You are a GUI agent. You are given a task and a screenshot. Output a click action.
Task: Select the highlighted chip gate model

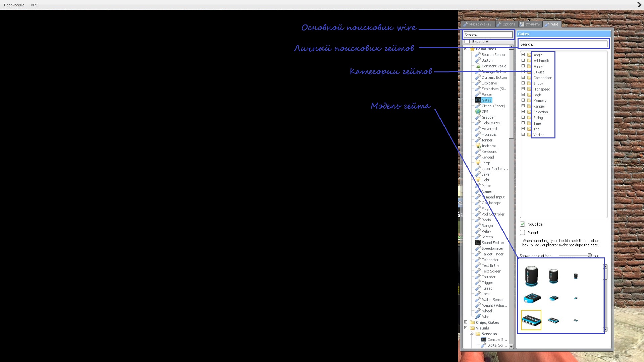point(531,320)
